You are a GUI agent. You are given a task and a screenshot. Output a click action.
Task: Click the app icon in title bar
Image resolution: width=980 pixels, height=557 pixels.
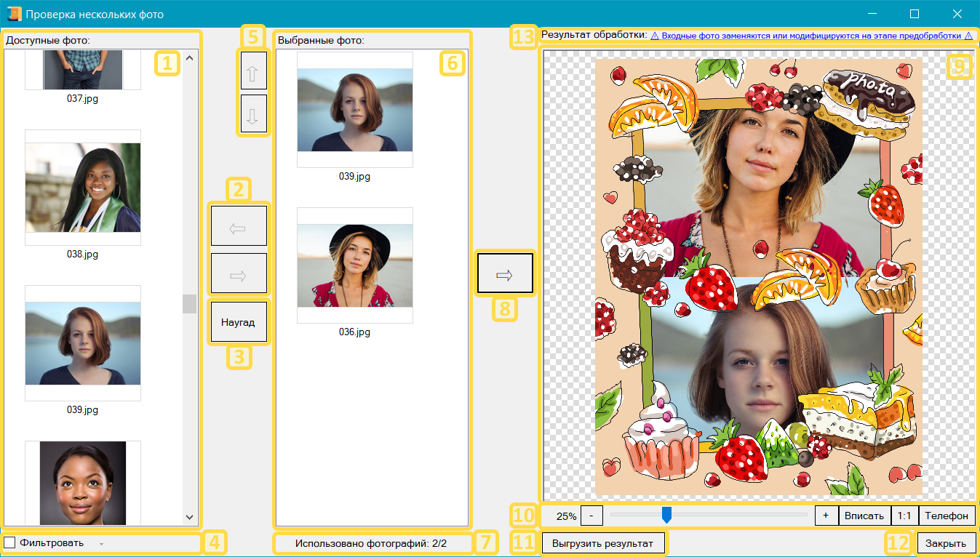click(x=14, y=14)
